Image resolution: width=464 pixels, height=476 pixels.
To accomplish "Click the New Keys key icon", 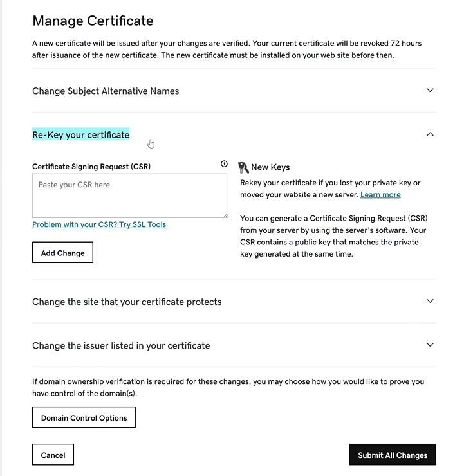I will (243, 168).
